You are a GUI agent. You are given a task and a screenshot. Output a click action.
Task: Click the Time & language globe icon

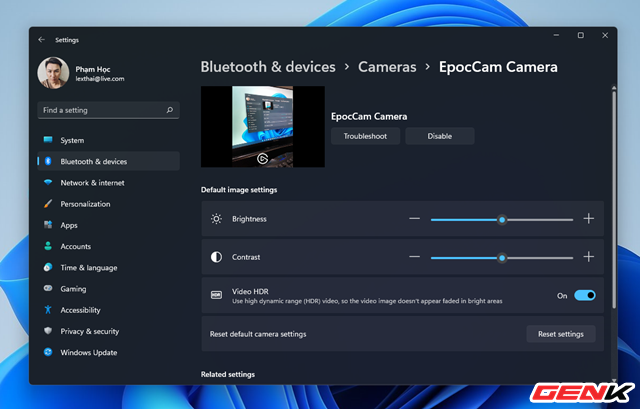click(x=48, y=267)
